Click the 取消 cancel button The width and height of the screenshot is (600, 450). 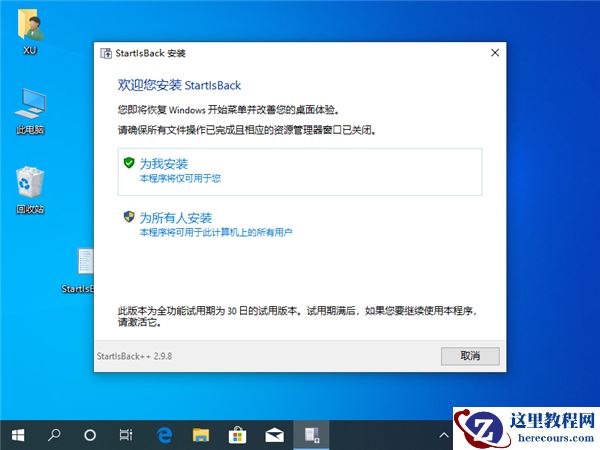(x=470, y=356)
